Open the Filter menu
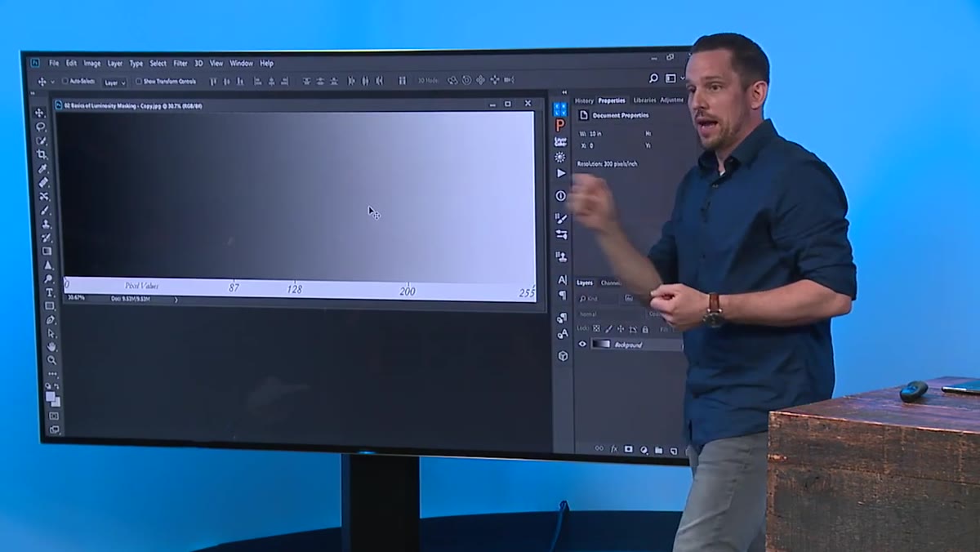This screenshot has height=552, width=980. 180,63
